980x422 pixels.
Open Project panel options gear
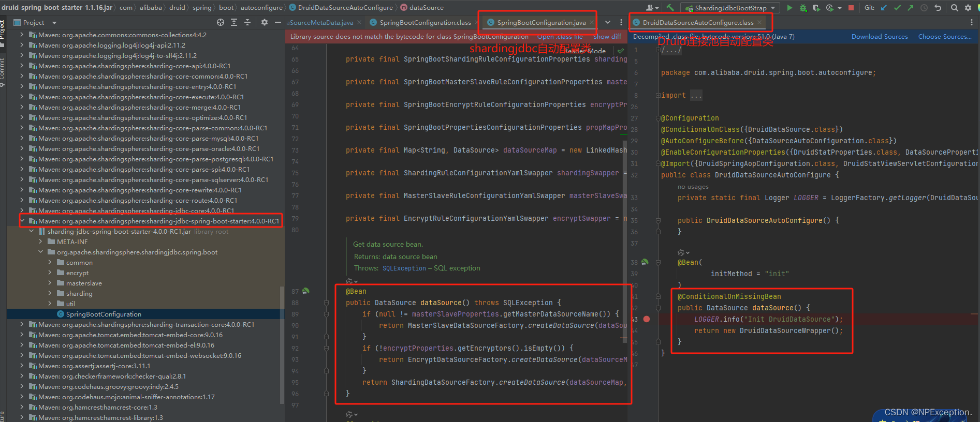point(265,22)
